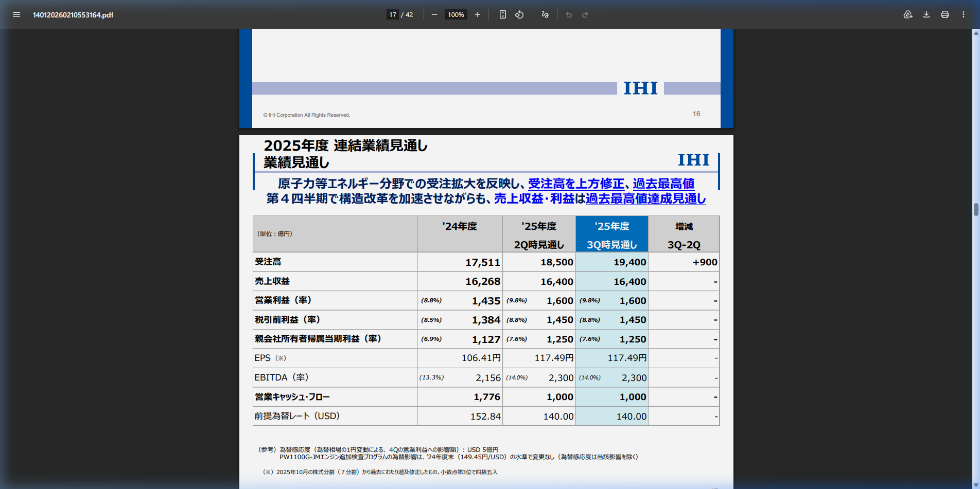Image resolution: width=980 pixels, height=489 pixels.
Task: Zoom in on the document
Action: pyautogui.click(x=477, y=14)
